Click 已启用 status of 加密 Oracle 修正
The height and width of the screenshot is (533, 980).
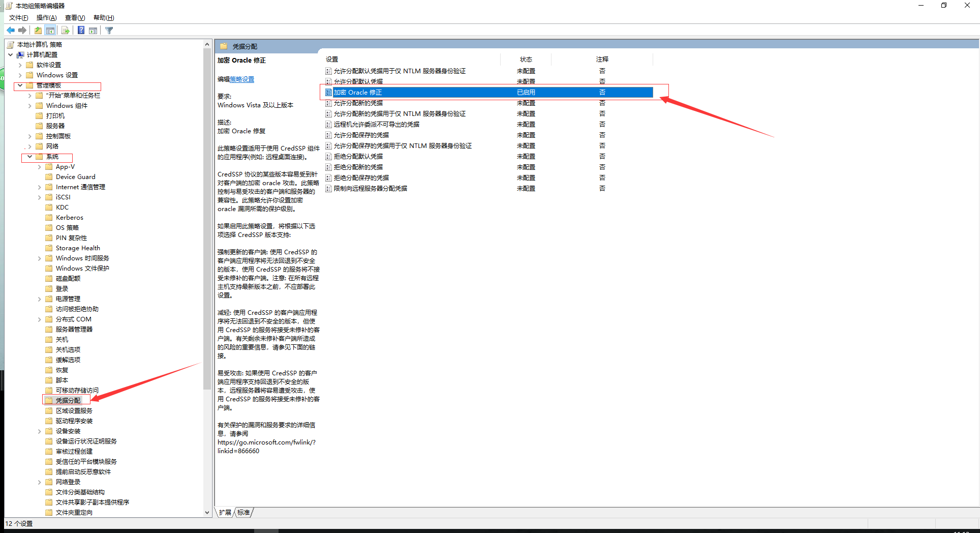[526, 93]
